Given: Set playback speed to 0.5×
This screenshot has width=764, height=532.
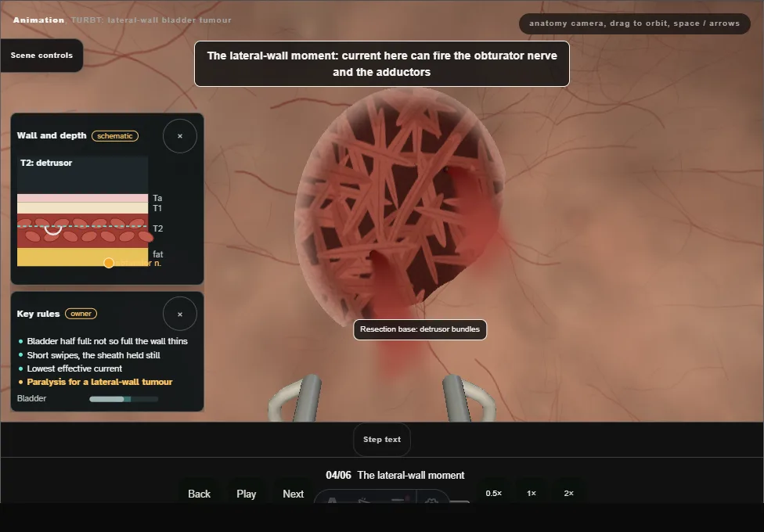Looking at the screenshot, I should coord(494,493).
